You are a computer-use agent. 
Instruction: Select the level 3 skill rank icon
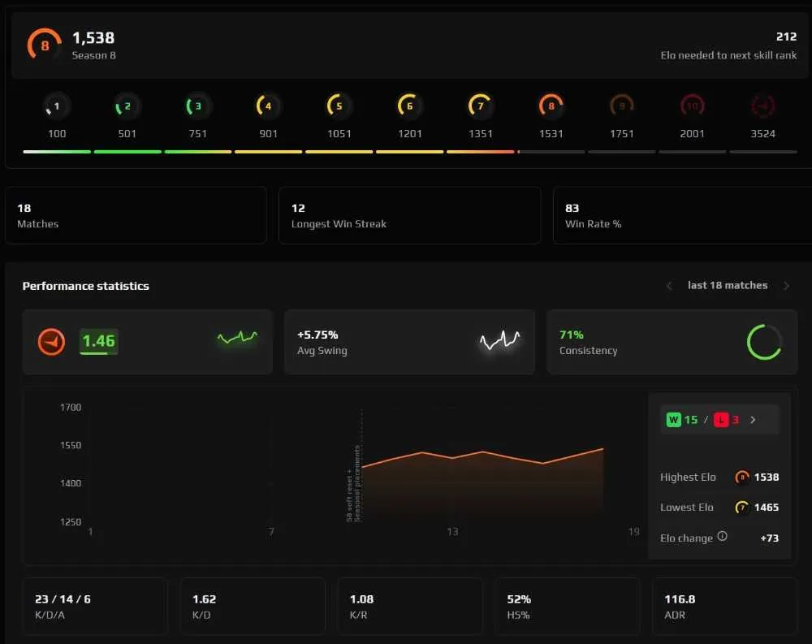point(197,106)
